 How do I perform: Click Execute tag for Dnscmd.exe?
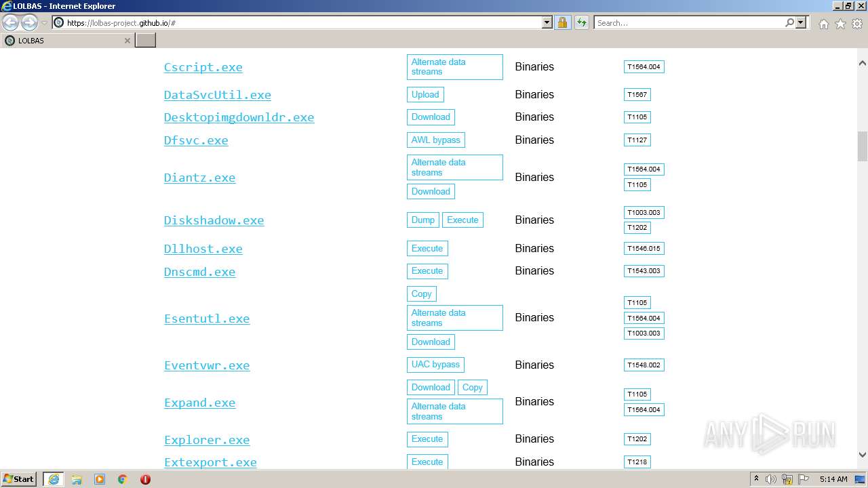[x=427, y=270]
